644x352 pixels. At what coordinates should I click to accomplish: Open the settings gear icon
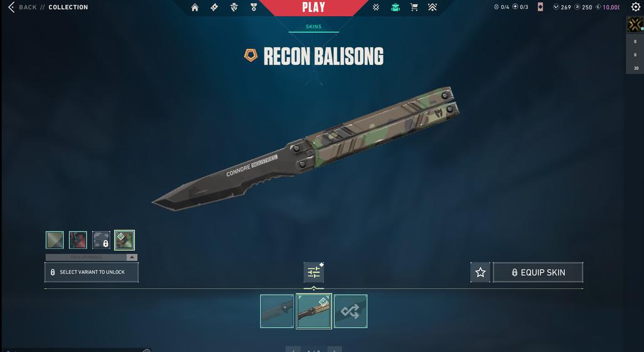(x=635, y=6)
